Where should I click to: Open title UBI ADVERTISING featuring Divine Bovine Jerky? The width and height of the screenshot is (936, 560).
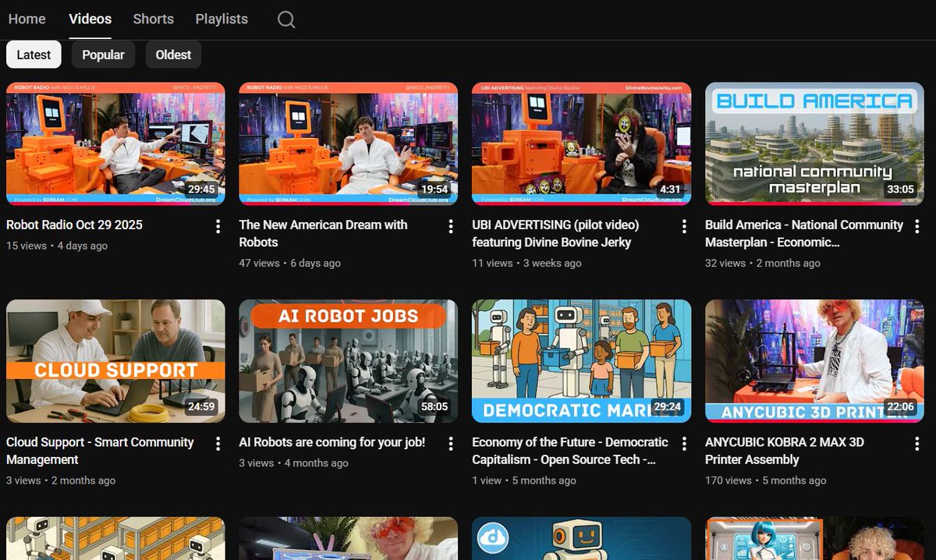[x=555, y=233]
